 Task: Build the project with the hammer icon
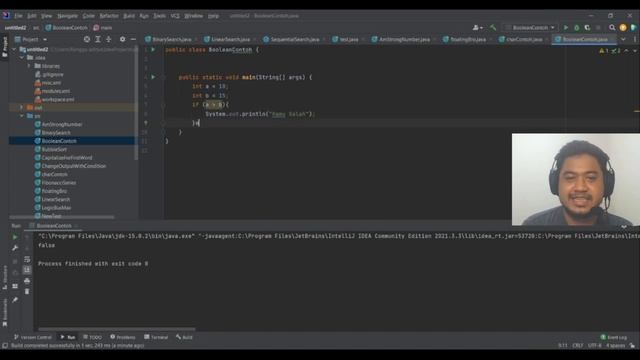[x=493, y=28]
